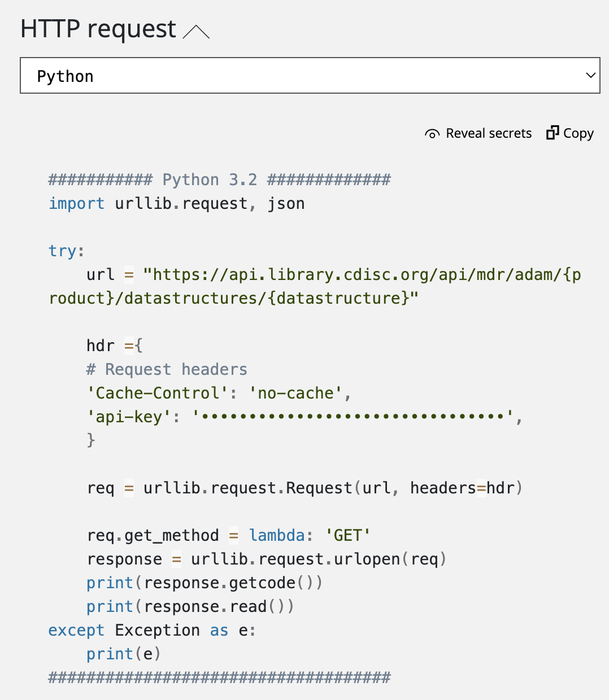609x700 pixels.
Task: Click the dropdown arrow in the language box
Action: (590, 76)
